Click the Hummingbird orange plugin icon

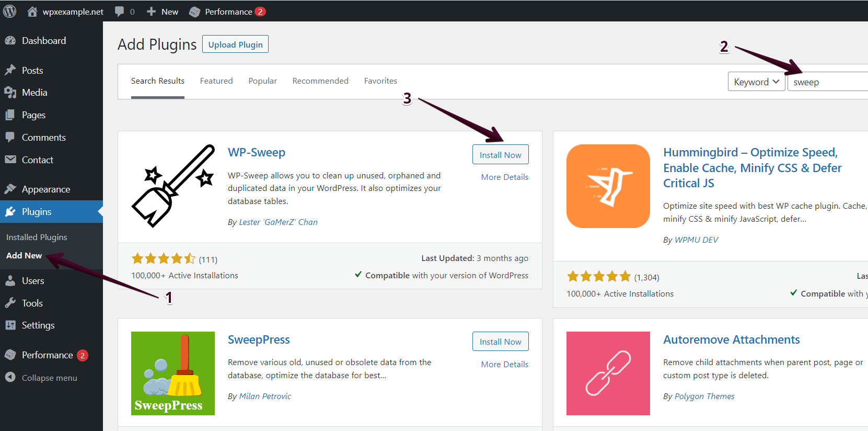(x=608, y=186)
